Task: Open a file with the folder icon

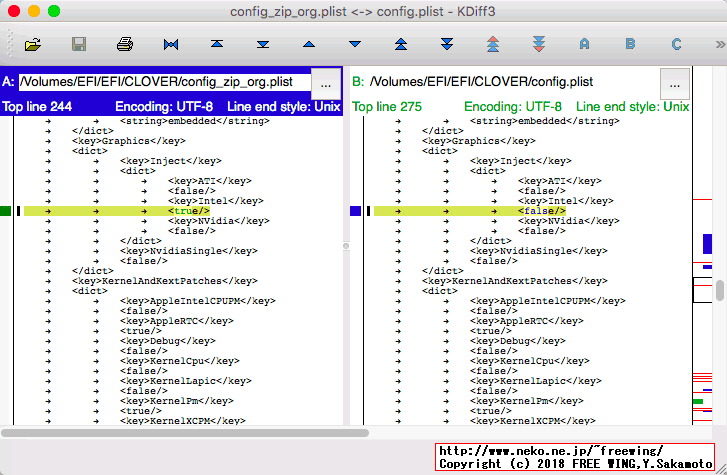Action: tap(33, 45)
